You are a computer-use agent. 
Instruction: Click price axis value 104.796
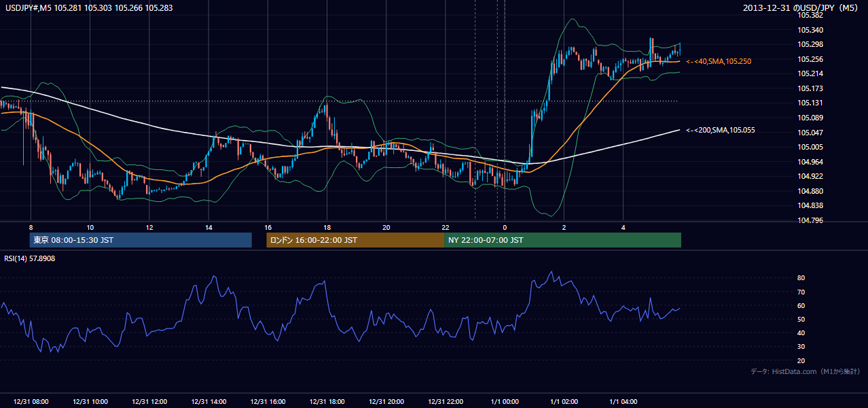click(810, 220)
